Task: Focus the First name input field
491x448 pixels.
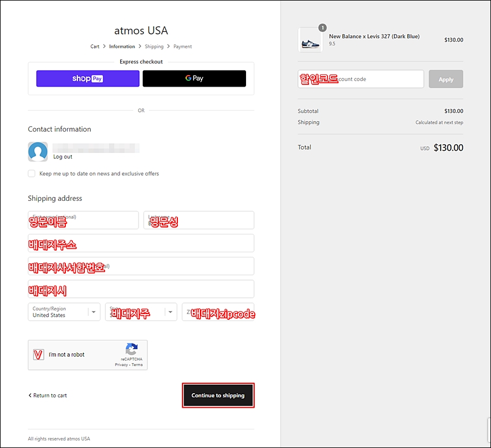Action: tap(83, 220)
